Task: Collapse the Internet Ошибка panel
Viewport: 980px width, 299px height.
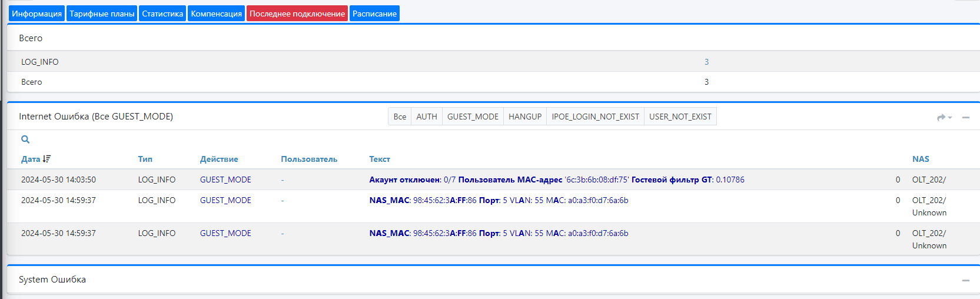Action: (966, 118)
